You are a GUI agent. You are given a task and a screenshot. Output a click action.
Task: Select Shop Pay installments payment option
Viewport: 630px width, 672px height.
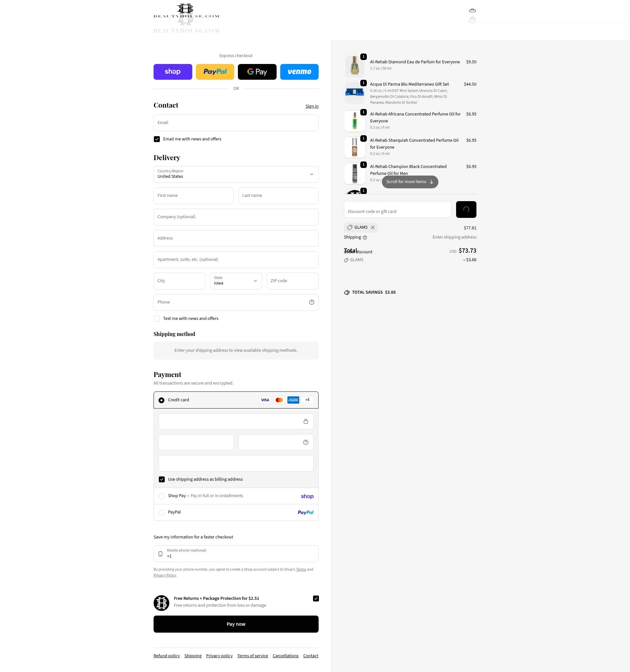236,496
